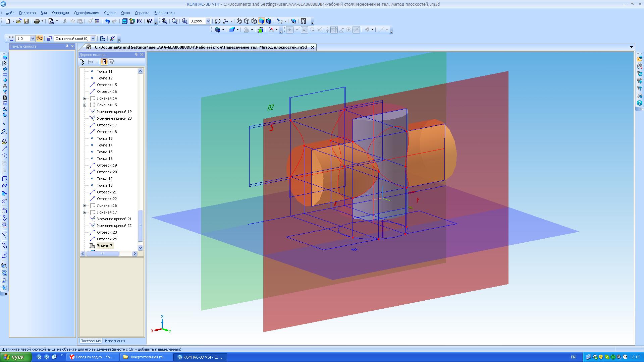Toggle the alignment snap button
The height and width of the screenshot is (362, 644).
point(334,30)
